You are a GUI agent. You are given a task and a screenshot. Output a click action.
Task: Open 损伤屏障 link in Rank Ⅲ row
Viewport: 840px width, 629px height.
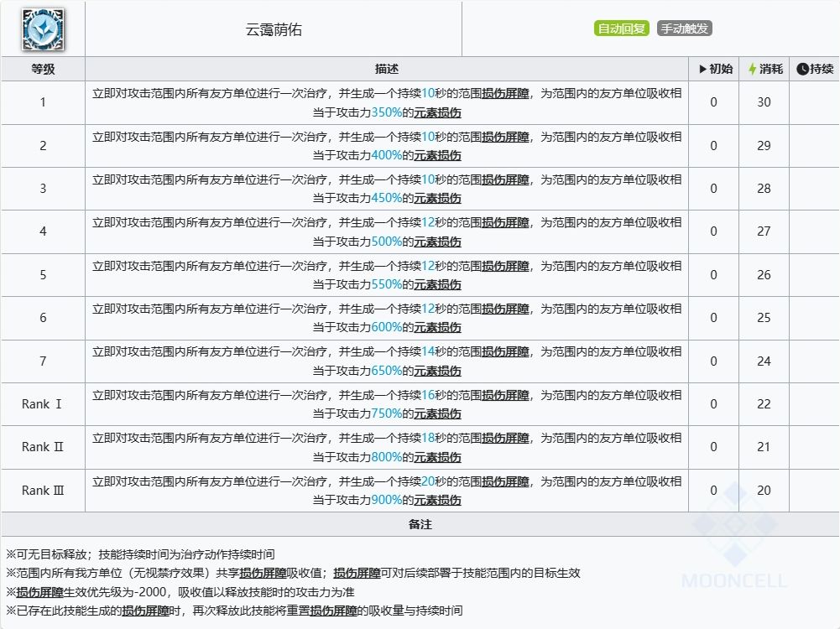coord(505,481)
